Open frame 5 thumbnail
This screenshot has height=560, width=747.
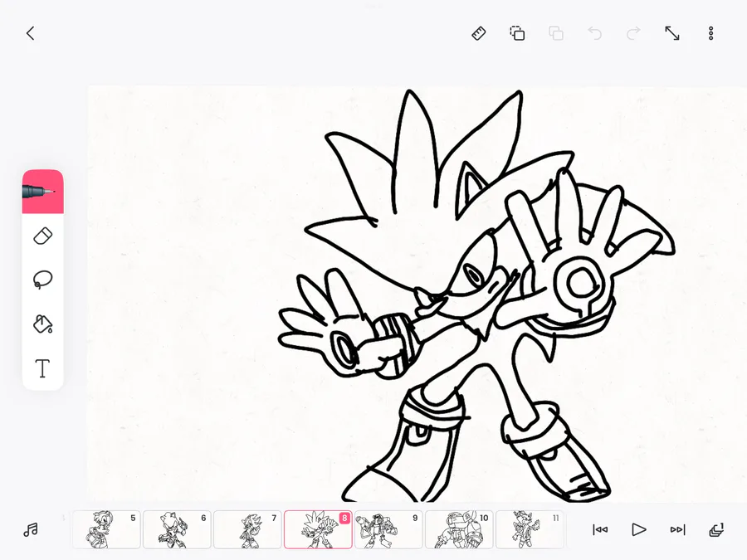click(106, 529)
